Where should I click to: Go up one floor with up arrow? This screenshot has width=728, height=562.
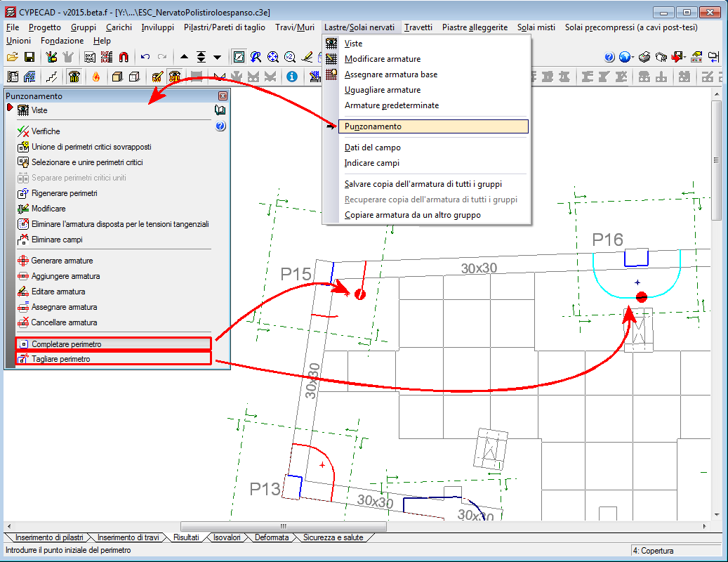click(185, 57)
